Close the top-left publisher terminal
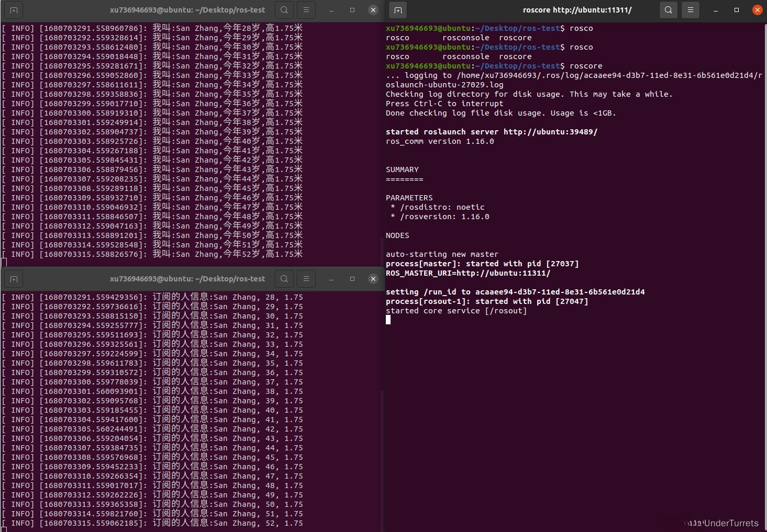The width and height of the screenshot is (767, 532). pyautogui.click(x=373, y=10)
